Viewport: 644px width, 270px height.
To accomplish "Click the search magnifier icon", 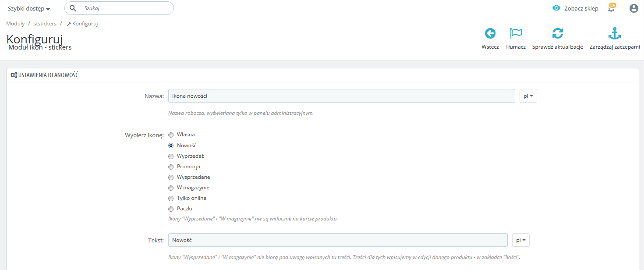I will pos(73,8).
